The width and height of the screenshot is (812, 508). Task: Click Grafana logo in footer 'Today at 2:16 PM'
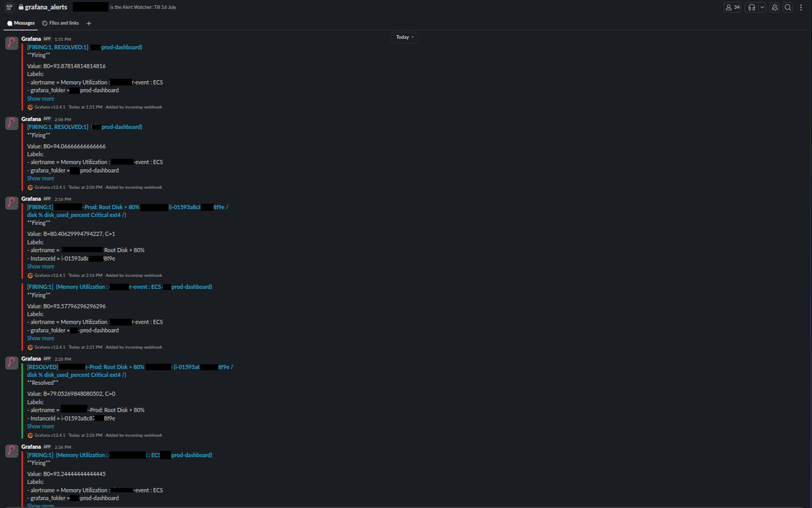30,275
